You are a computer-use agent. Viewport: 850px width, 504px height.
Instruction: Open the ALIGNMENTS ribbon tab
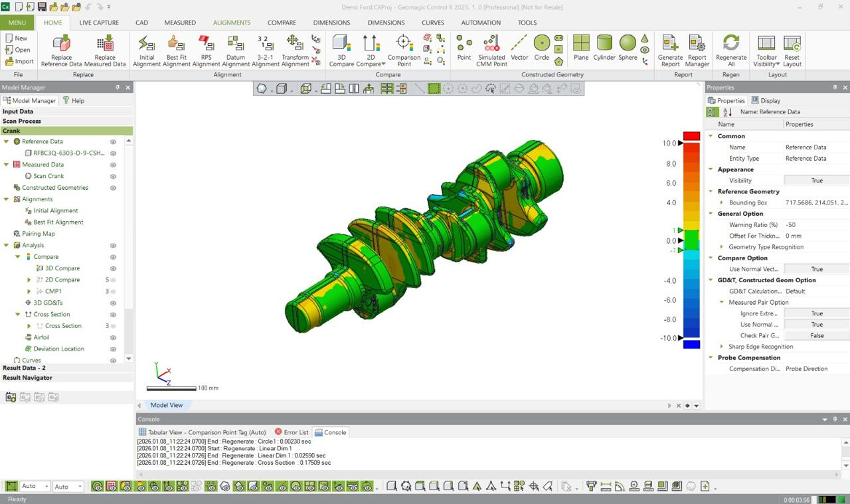[x=232, y=23]
